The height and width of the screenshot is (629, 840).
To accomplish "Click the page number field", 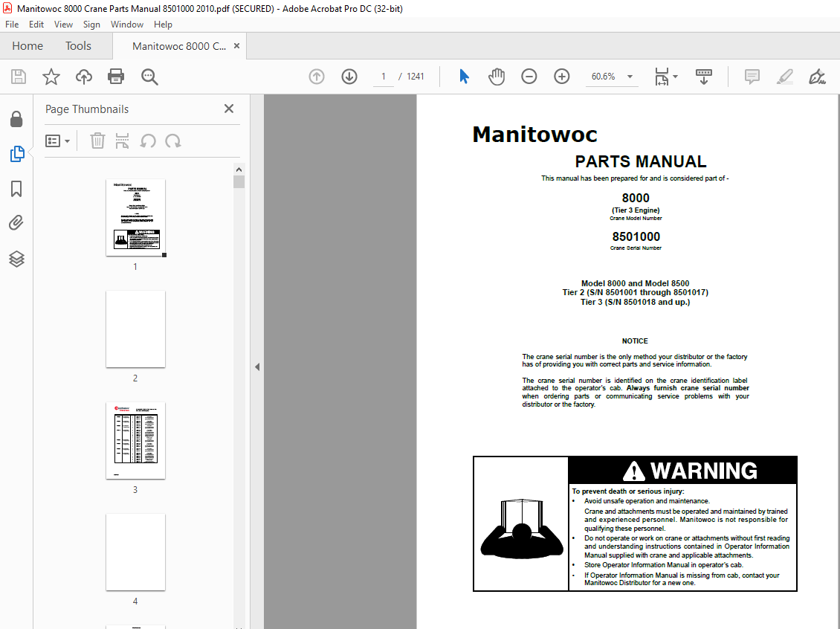I will point(383,77).
